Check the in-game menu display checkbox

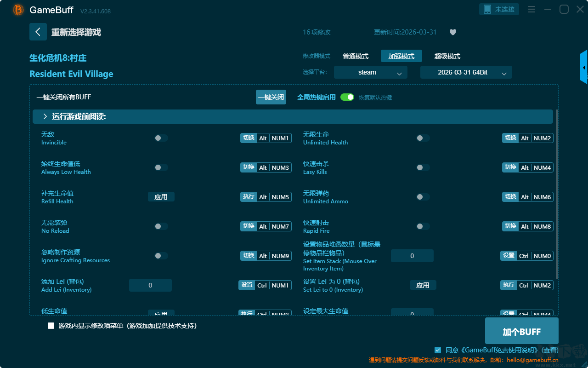(51, 326)
